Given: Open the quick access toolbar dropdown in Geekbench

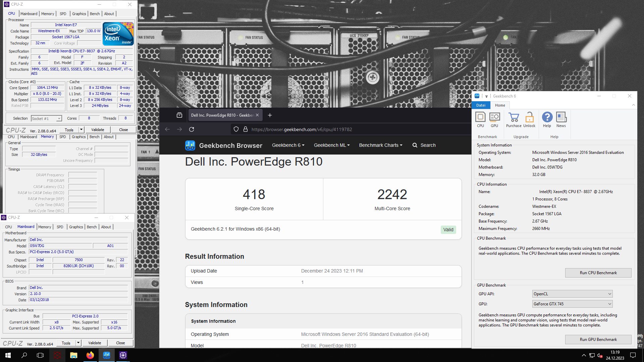Looking at the screenshot, I should [486, 96].
